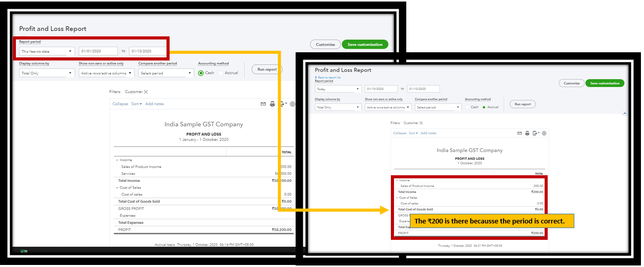Click Collapse link in left window
The width and height of the screenshot is (644, 267).
[x=120, y=104]
